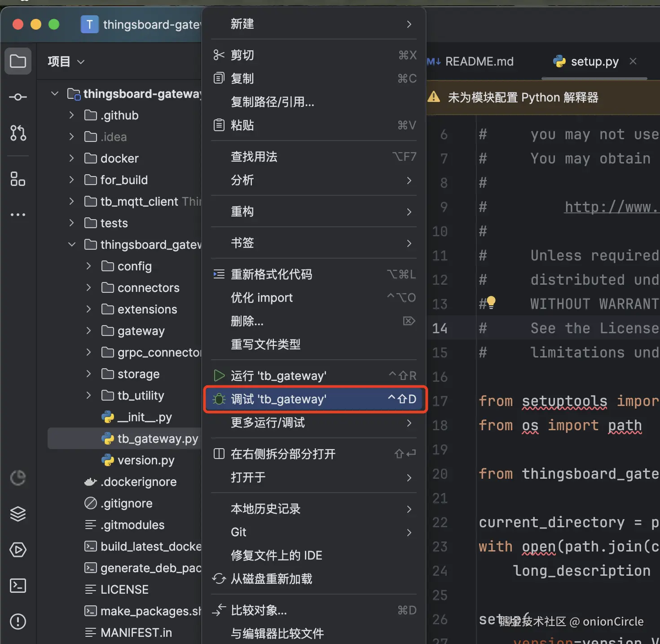This screenshot has height=644, width=660.
Task: Click the lightbulb intention icon on line 13
Action: (x=491, y=302)
